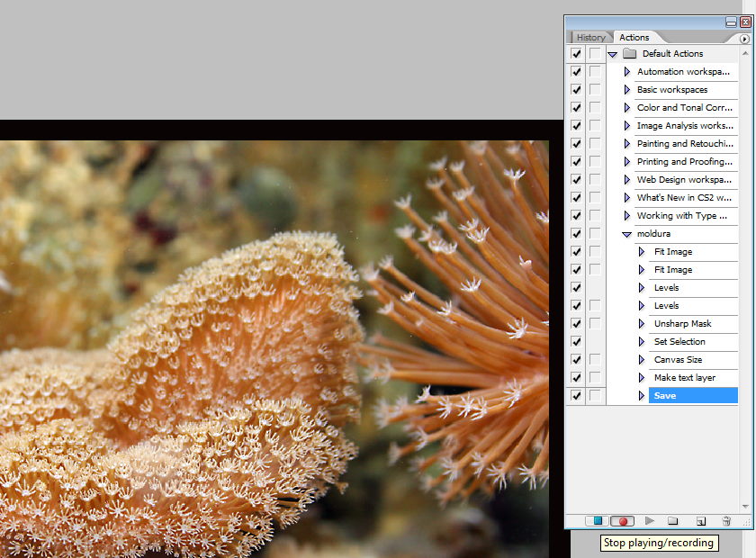Expand the Basic workspaces action
756x558 pixels.
[627, 90]
